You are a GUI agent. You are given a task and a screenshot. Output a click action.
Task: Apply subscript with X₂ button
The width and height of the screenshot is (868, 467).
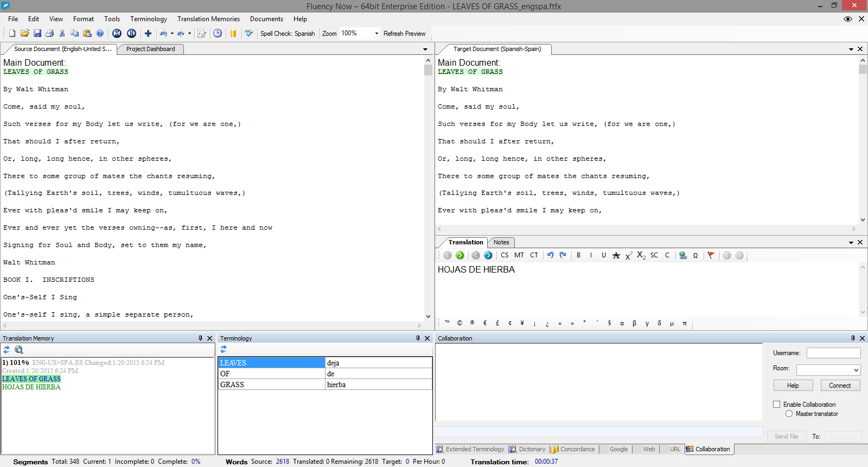point(641,255)
